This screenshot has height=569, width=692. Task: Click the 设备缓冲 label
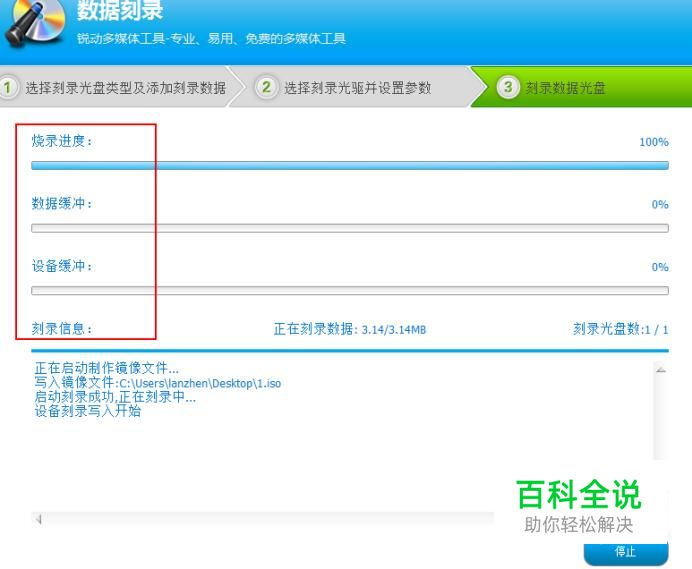pos(62,266)
